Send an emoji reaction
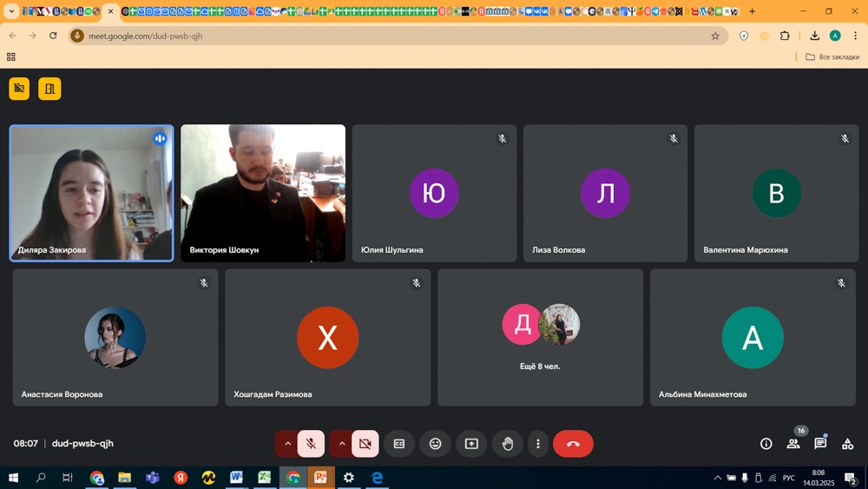This screenshot has width=868, height=489. tap(436, 444)
